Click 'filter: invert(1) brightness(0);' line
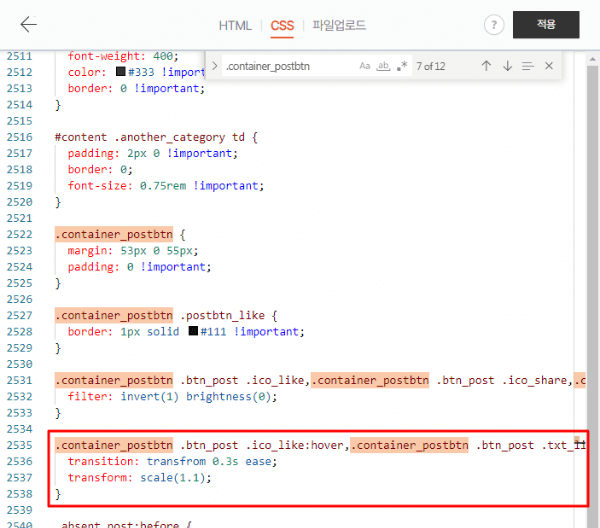The image size is (600, 528). click(x=172, y=396)
